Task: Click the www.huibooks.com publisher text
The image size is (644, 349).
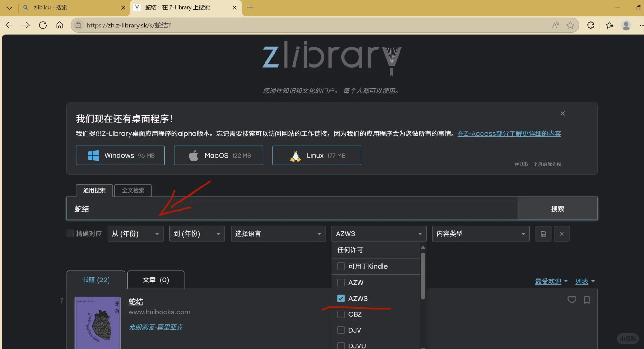Action: [159, 312]
